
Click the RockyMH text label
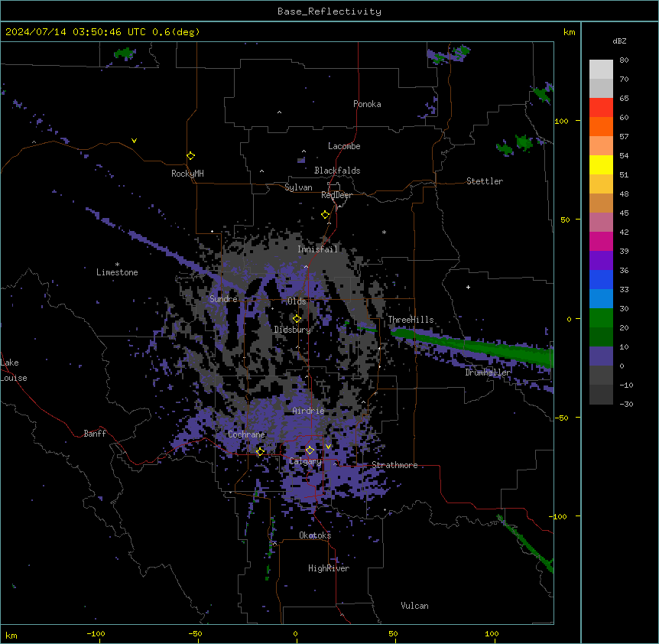click(x=187, y=173)
